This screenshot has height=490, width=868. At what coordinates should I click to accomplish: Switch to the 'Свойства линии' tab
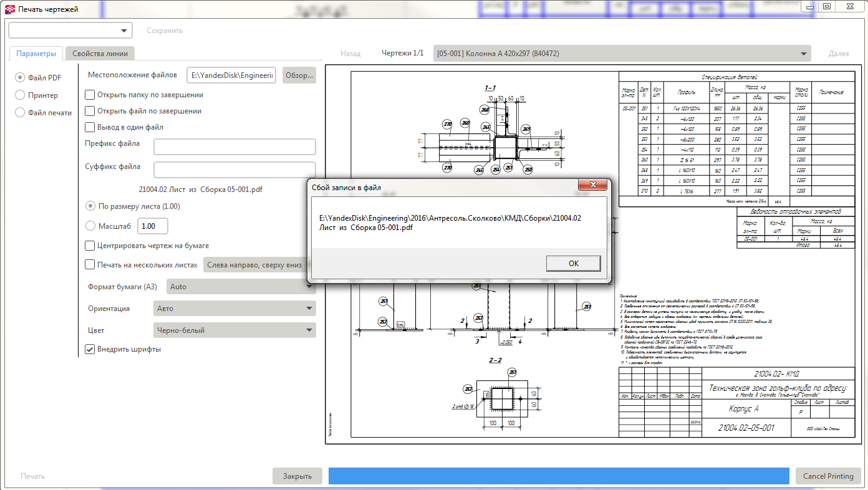(x=100, y=54)
